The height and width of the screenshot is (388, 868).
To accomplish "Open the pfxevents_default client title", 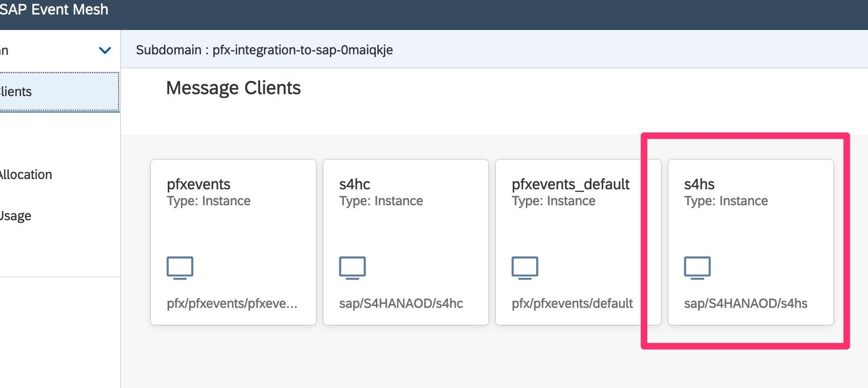I will [570, 184].
